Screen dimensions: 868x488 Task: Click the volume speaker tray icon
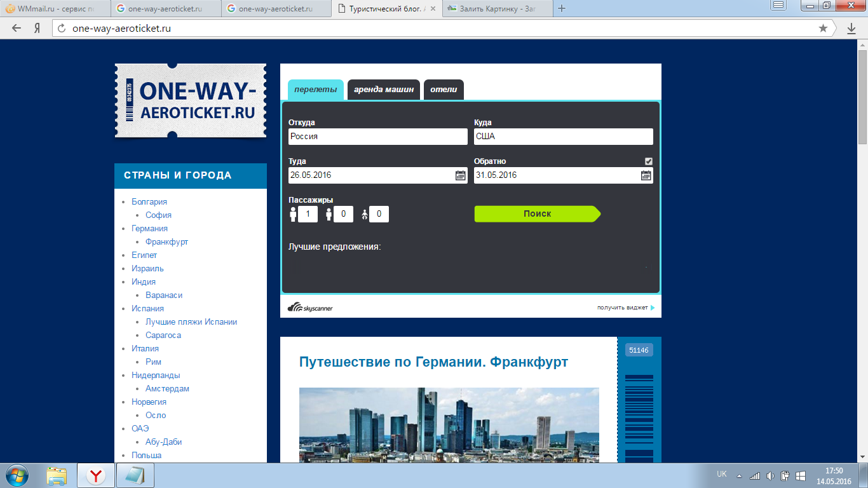click(770, 475)
